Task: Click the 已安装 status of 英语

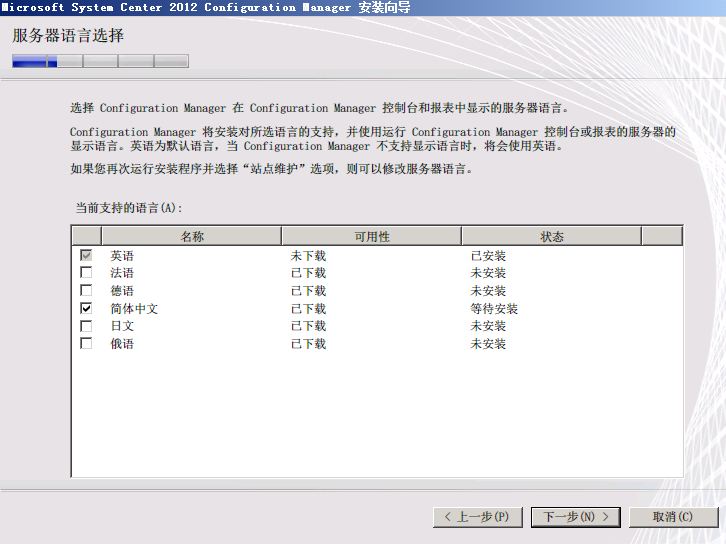Action: click(488, 256)
